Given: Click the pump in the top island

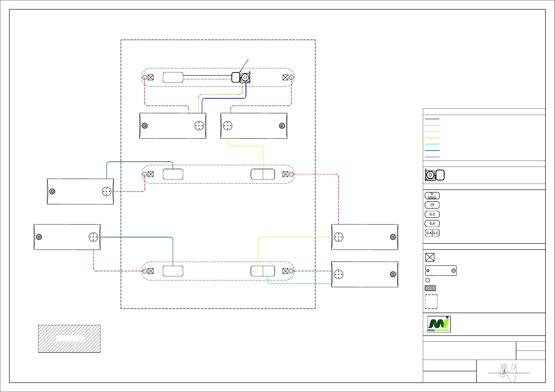Looking at the screenshot, I should [x=245, y=77].
